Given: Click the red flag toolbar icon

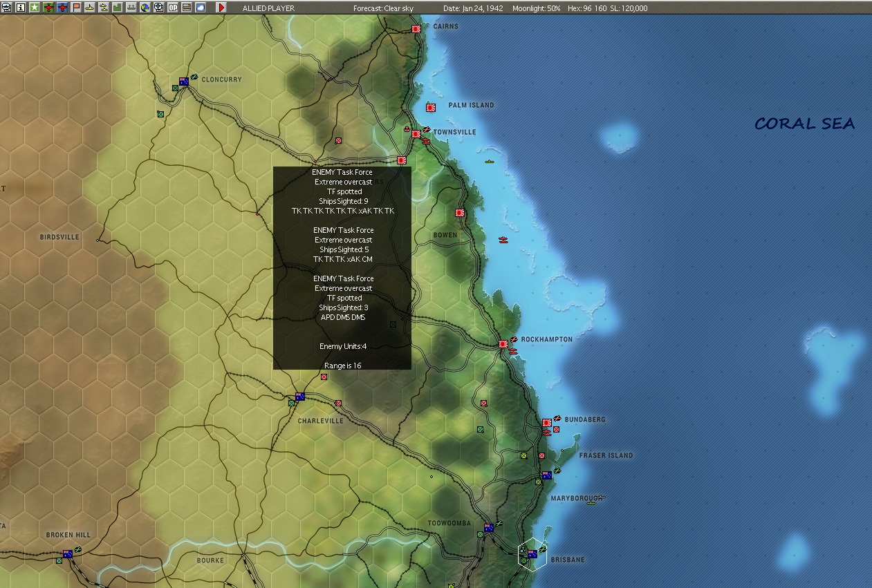Looking at the screenshot, I should click(76, 8).
